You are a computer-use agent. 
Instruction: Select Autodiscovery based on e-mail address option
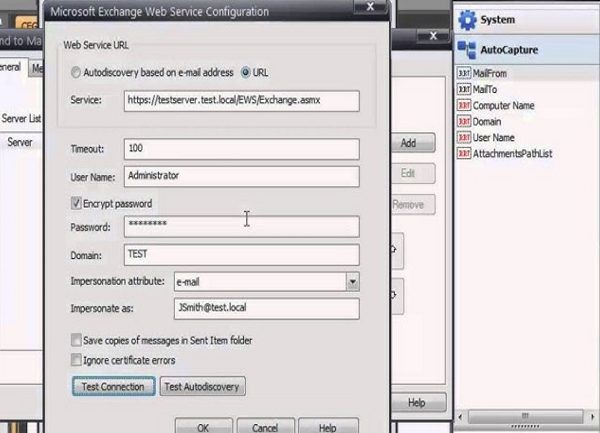(77, 73)
